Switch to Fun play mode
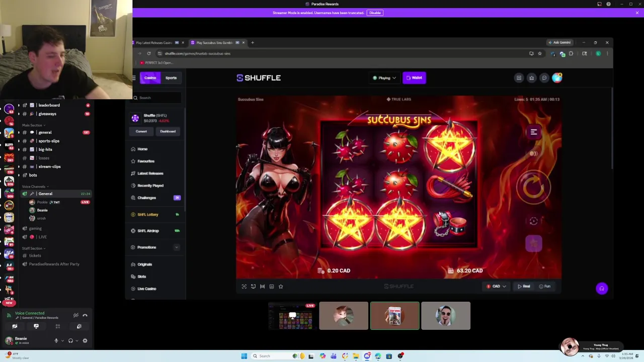Image resolution: width=644 pixels, height=362 pixels. coord(544,287)
